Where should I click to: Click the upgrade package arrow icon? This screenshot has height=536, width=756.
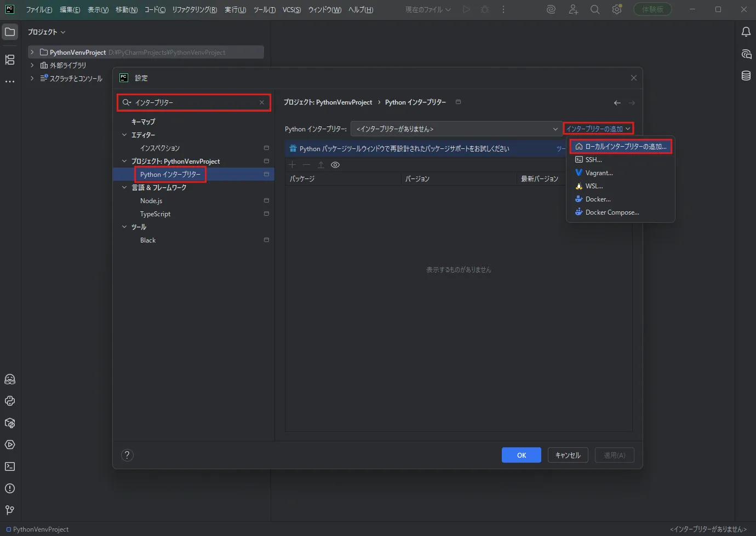[x=321, y=165]
